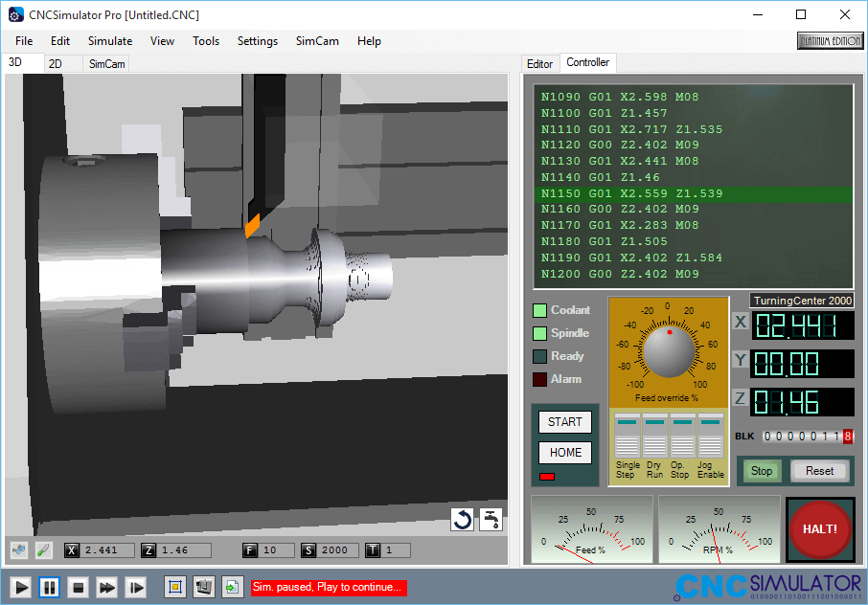Click the coolant faucet icon in viewport
The image size is (868, 605).
click(491, 520)
